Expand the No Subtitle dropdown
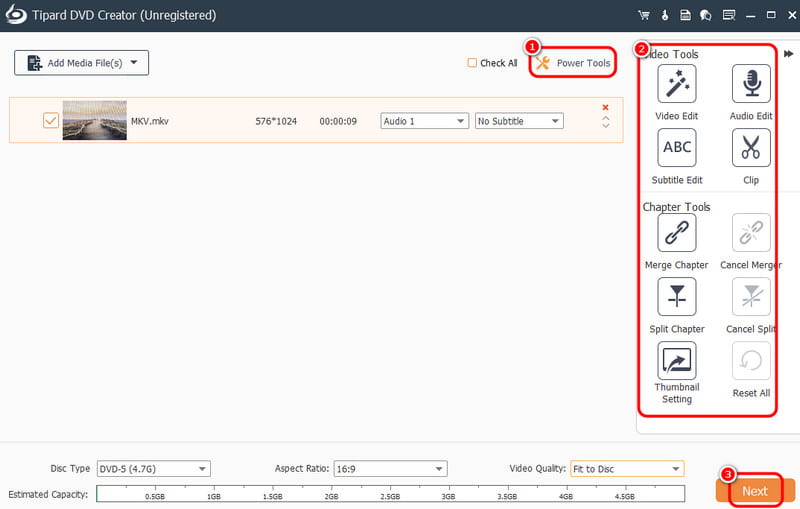 (x=555, y=121)
